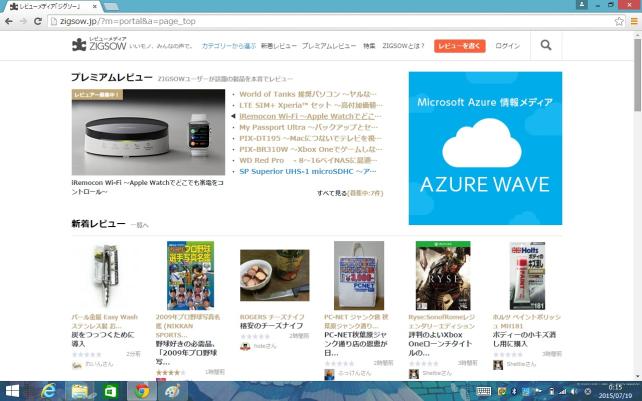Click the Chrome forward arrow

coord(23,21)
